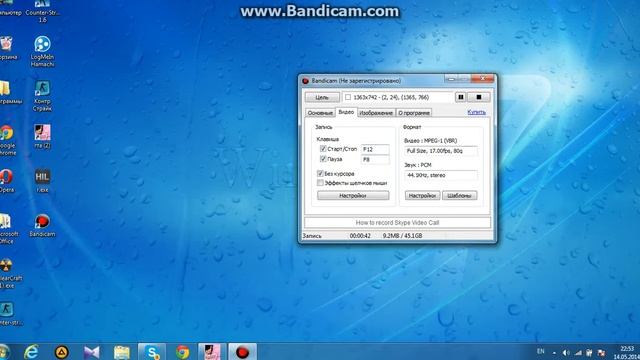Open Настройки under the Запись group

click(353, 196)
